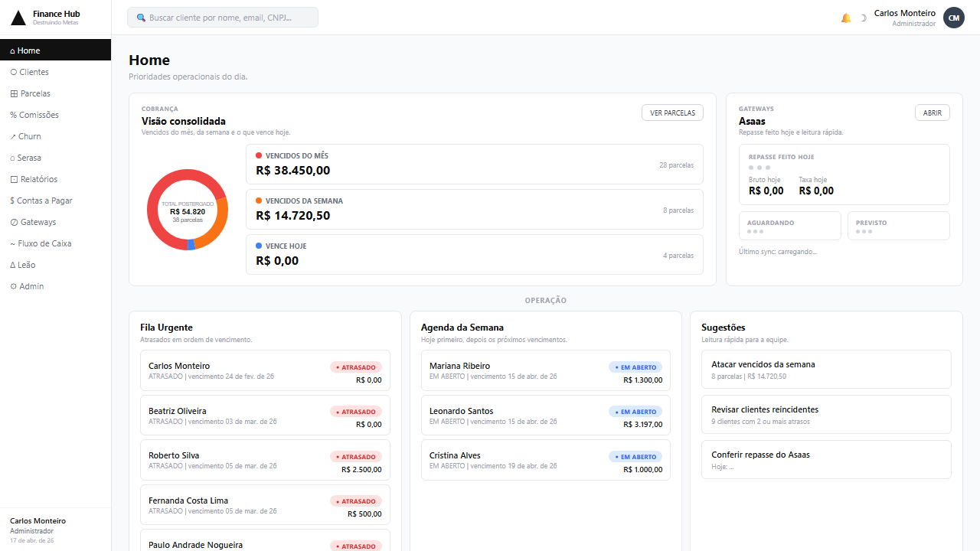The image size is (980, 551).
Task: Go to Fluxo de Caixa
Action: click(44, 243)
